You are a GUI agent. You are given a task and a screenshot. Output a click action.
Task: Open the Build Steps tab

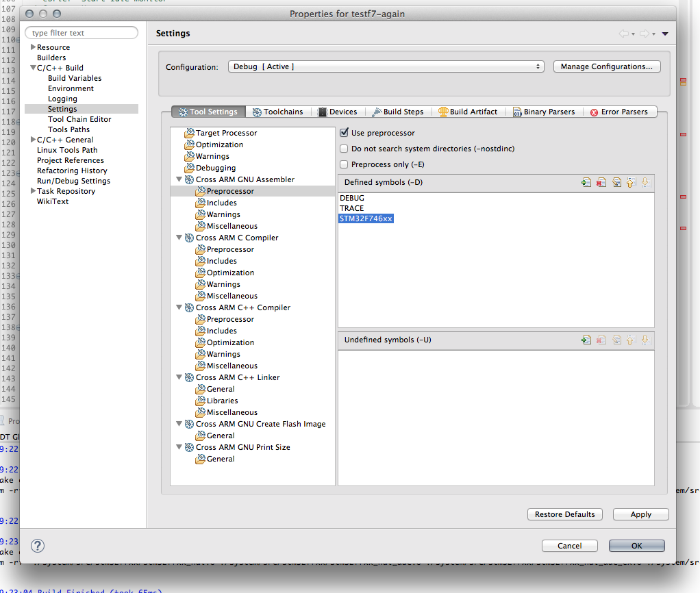point(398,112)
